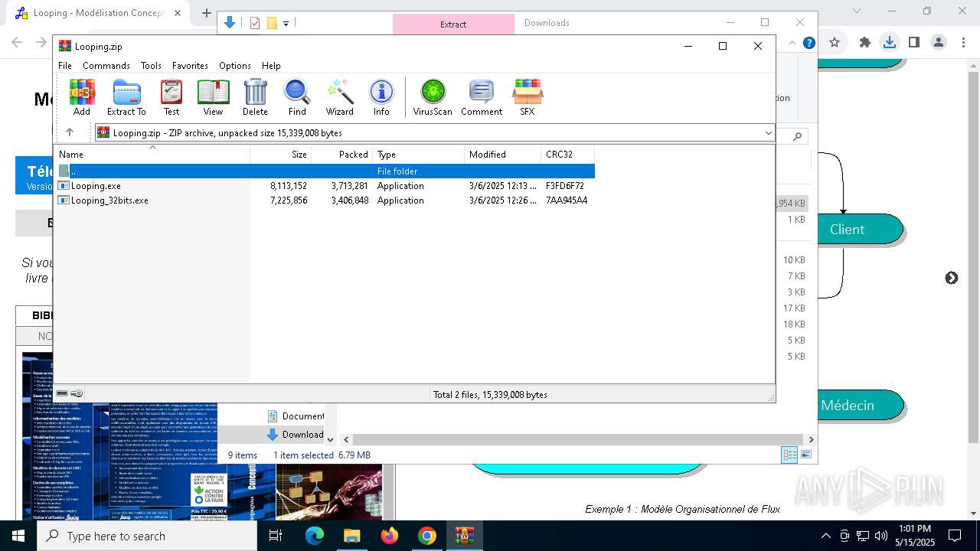Open Chrome extensions puzzle icon

865,43
